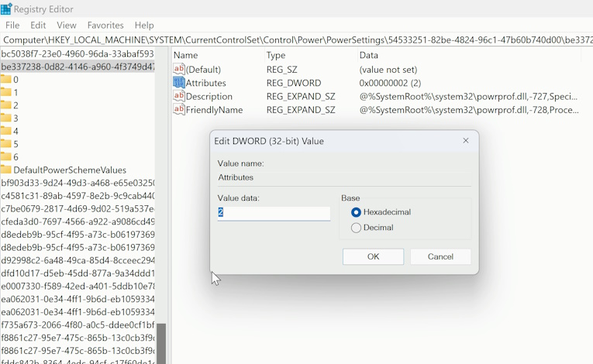Click the folder icon for key 6
The height and width of the screenshot is (364, 593).
tap(5, 157)
